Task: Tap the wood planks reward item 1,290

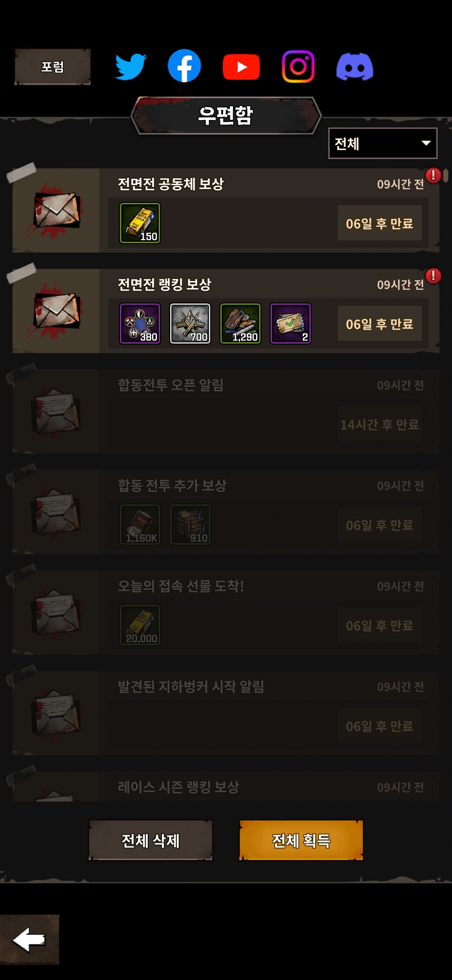Action: coord(240,323)
